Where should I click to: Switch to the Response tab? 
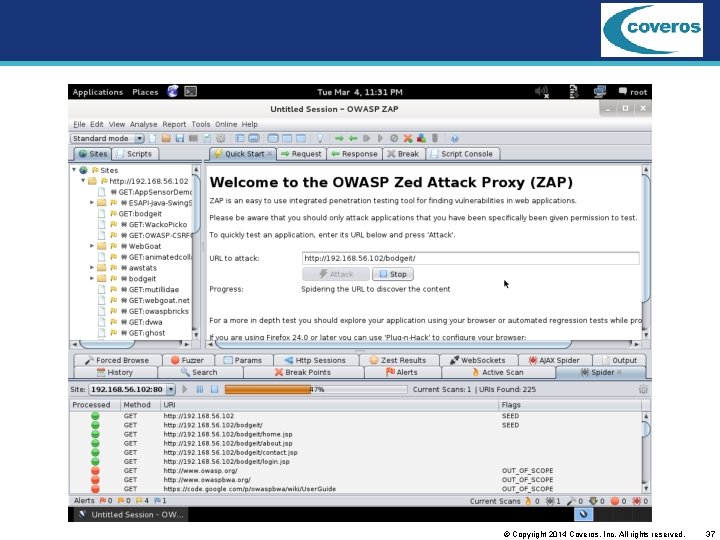click(x=354, y=154)
